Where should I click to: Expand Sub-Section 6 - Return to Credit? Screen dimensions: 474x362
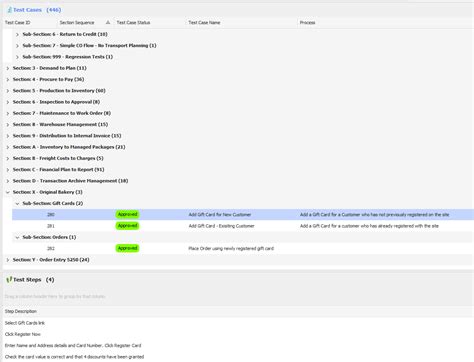(x=17, y=34)
